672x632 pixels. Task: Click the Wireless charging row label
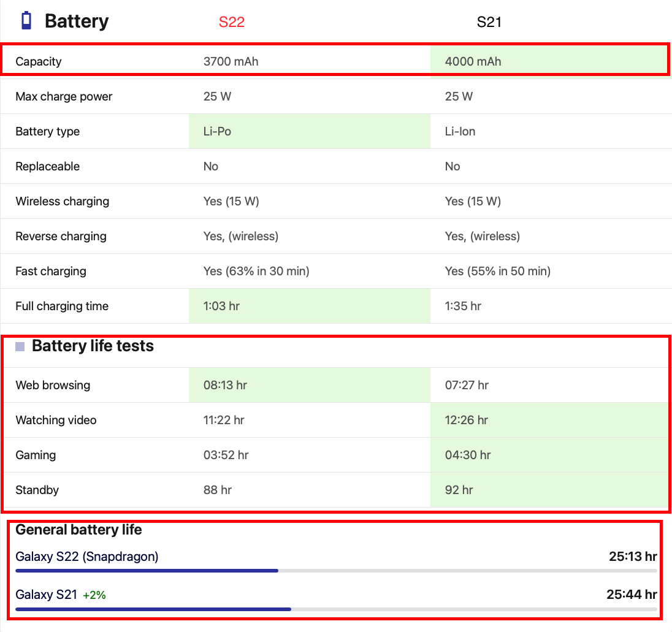(x=63, y=202)
